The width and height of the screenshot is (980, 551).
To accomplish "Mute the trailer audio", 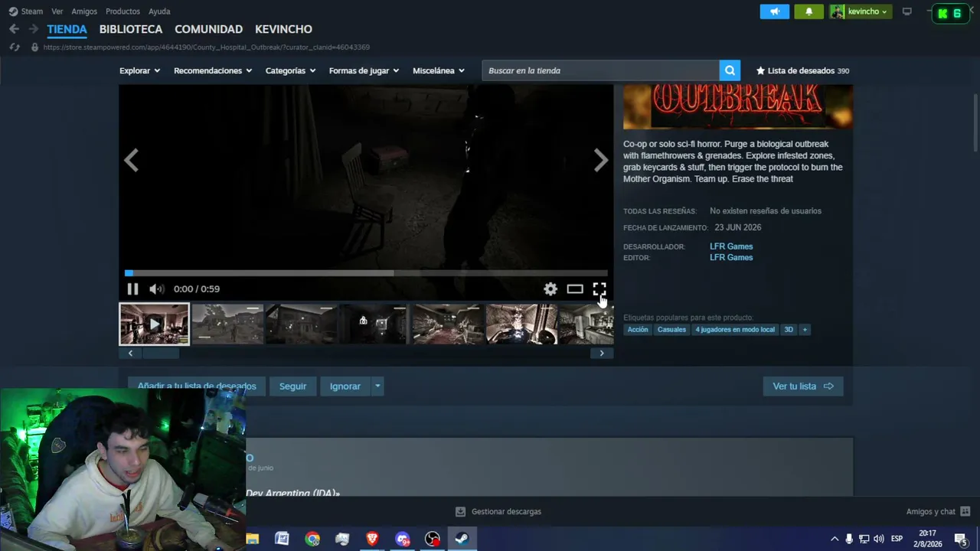I will (x=156, y=289).
